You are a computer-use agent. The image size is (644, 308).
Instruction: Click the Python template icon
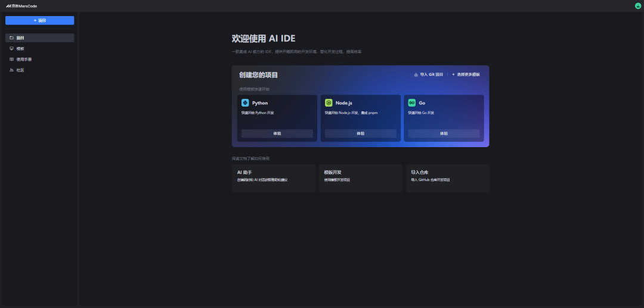pos(245,103)
